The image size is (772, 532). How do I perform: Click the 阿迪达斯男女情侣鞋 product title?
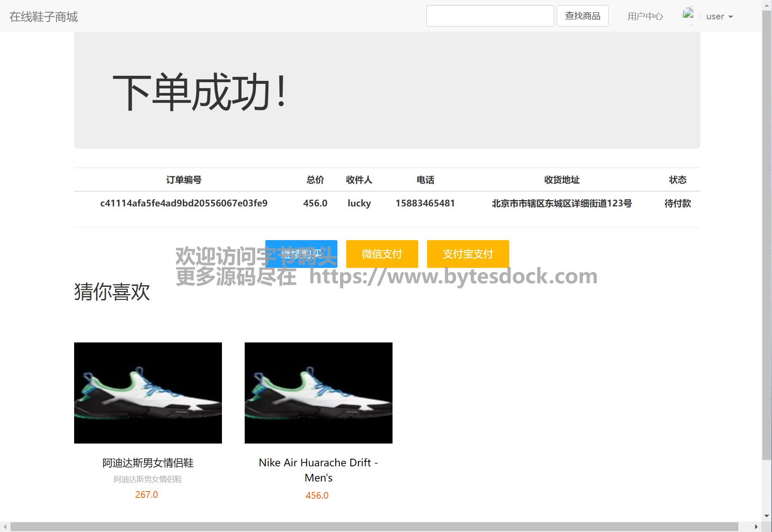click(148, 462)
